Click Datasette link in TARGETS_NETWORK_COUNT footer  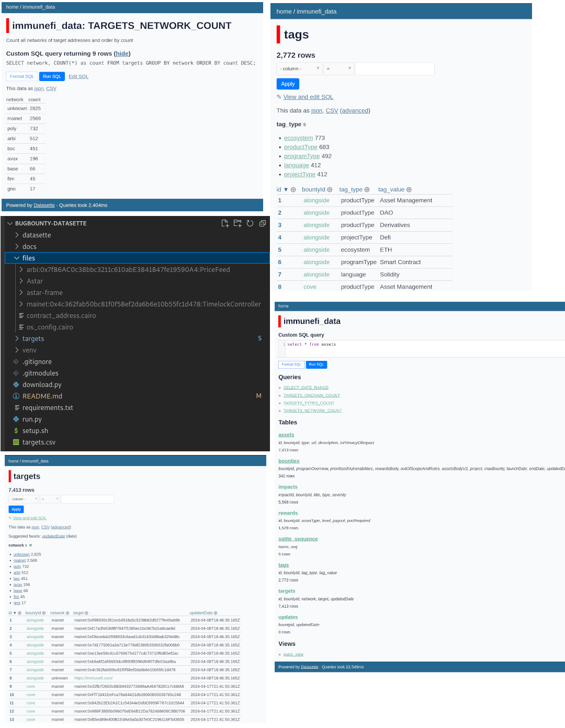click(44, 206)
